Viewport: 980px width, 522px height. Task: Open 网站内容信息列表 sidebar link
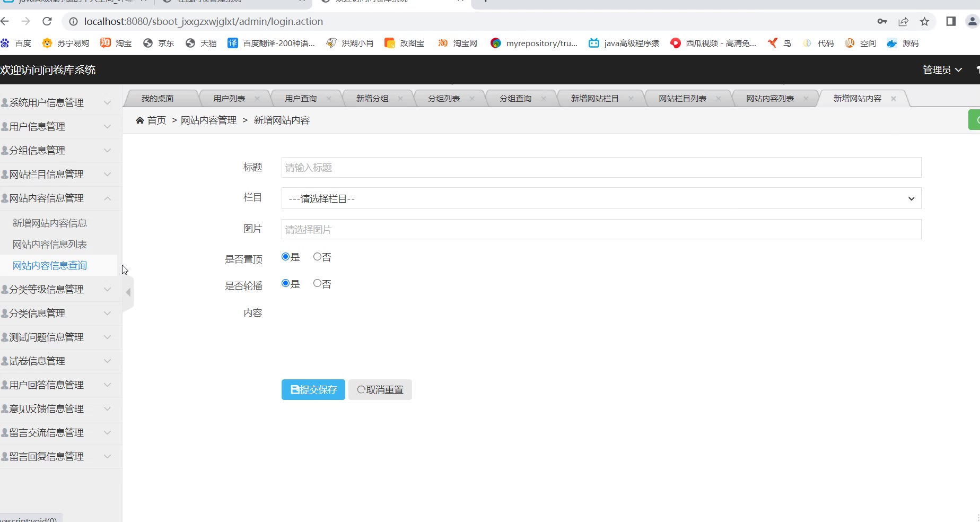coord(50,245)
